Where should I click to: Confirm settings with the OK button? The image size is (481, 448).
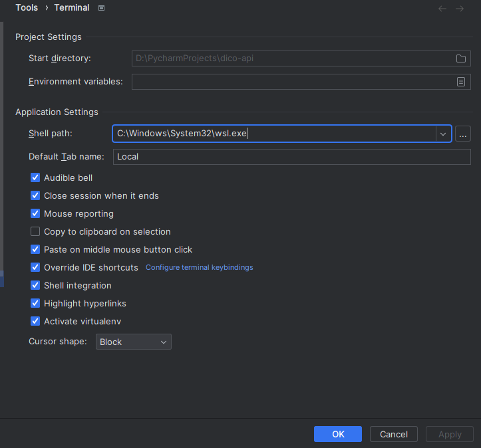(x=338, y=434)
